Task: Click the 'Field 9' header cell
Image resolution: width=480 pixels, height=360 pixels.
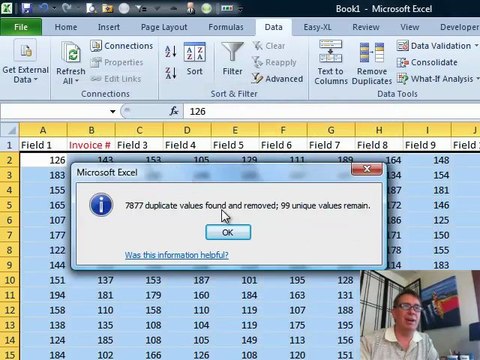Action: 427,145
